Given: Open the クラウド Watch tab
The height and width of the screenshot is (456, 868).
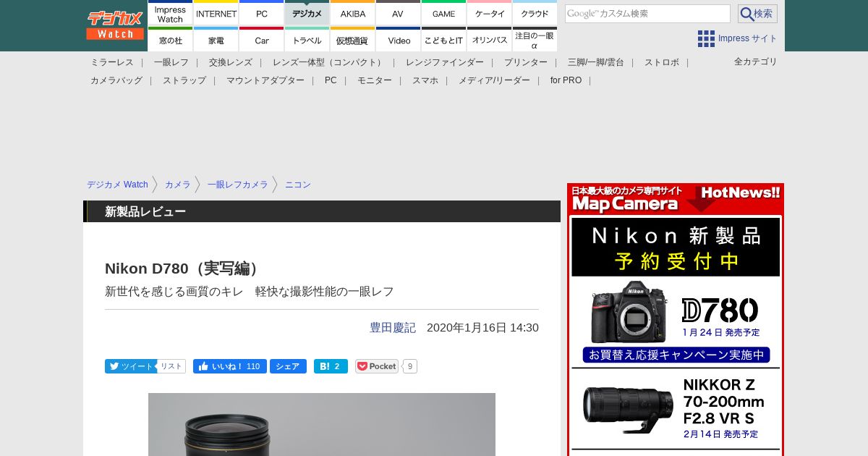Looking at the screenshot, I should 535,13.
